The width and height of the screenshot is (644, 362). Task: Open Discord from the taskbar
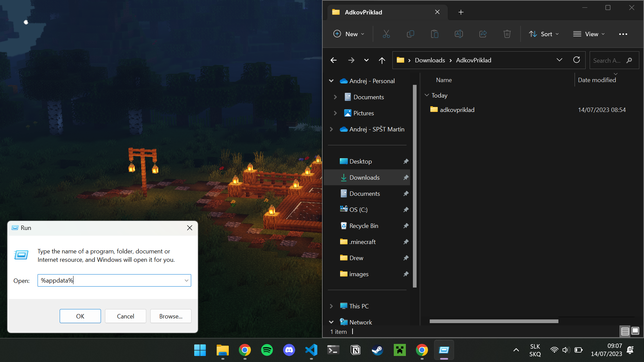(289, 350)
